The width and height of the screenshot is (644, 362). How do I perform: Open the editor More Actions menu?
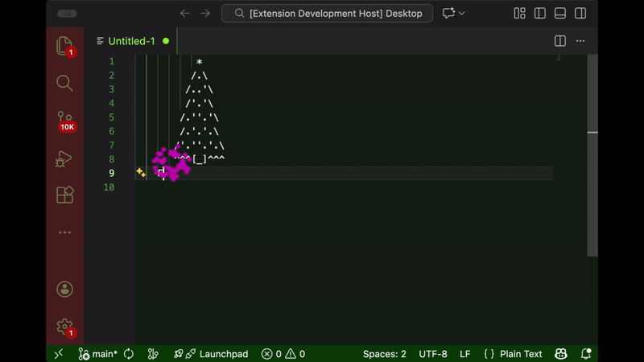pos(580,41)
